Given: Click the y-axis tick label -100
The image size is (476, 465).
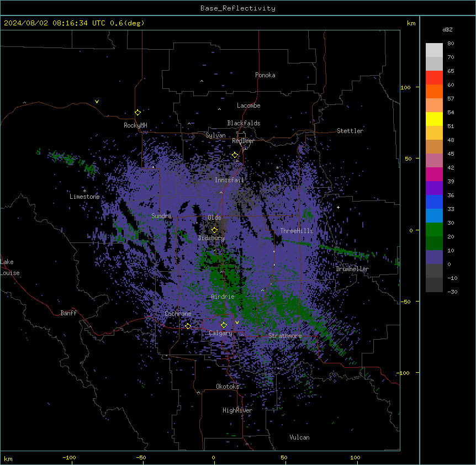Looking at the screenshot, I should point(404,373).
